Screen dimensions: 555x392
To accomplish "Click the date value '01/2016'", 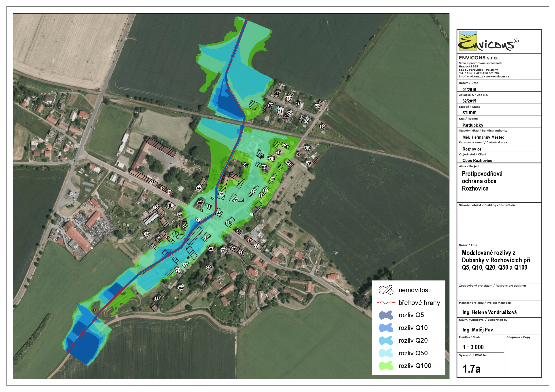I will pos(469,90).
